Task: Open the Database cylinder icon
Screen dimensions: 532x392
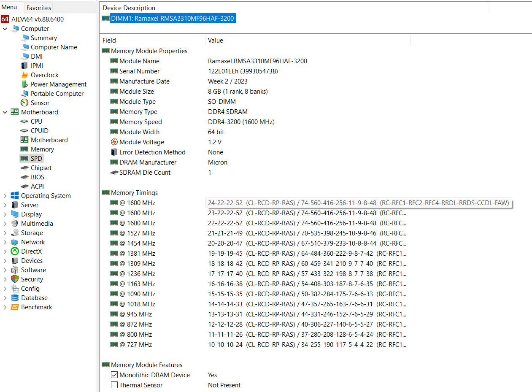Action: [15, 297]
